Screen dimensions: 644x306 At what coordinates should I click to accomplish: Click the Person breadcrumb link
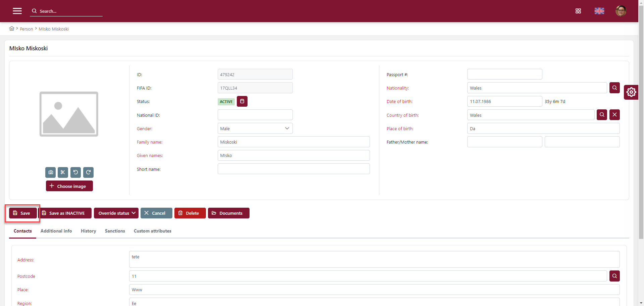(26, 29)
